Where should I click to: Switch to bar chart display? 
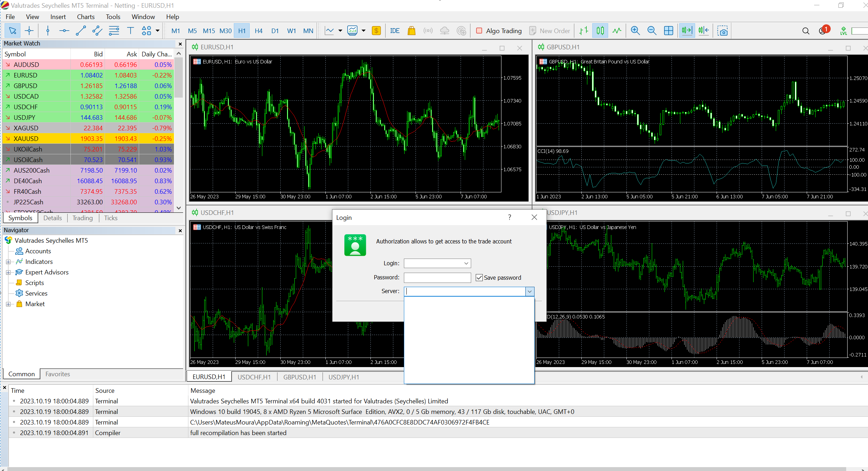[583, 31]
